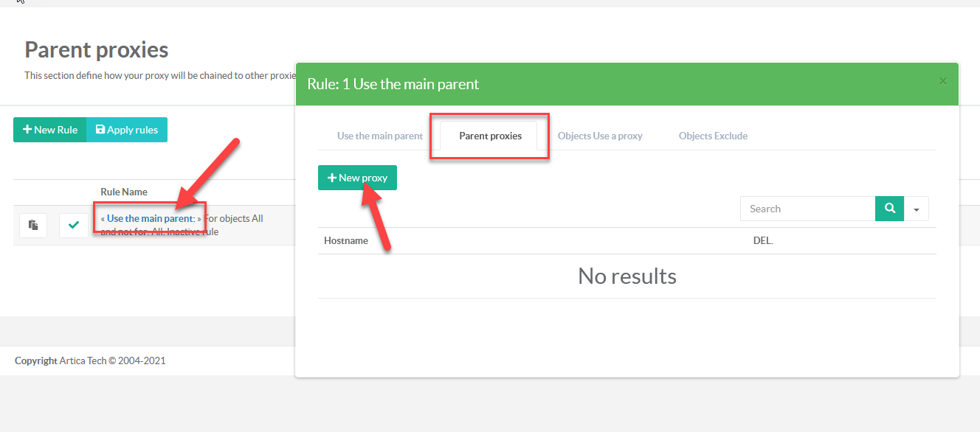Click the "No results" table row

pos(627,276)
